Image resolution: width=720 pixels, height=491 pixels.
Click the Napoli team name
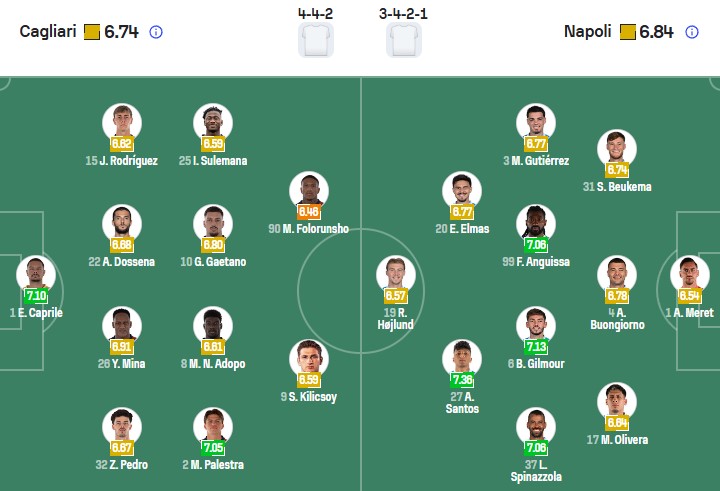click(x=587, y=32)
